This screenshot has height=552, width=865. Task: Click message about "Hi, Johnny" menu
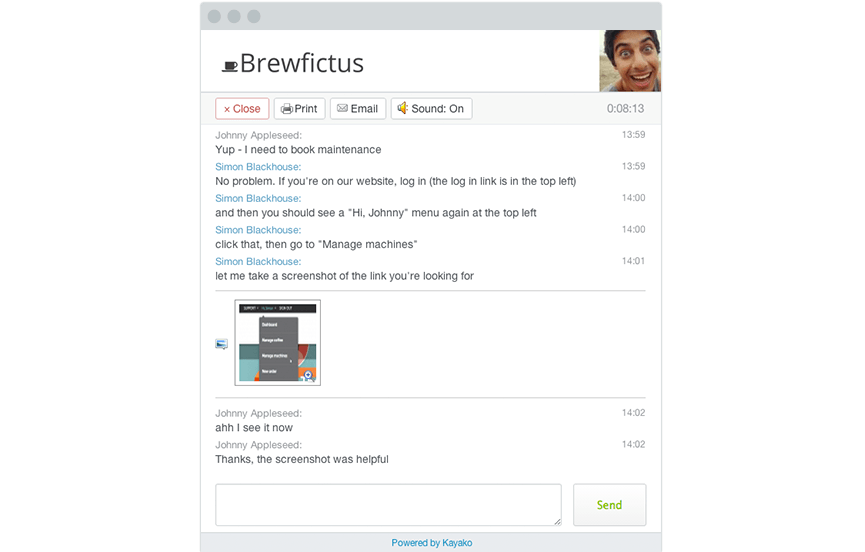(376, 213)
